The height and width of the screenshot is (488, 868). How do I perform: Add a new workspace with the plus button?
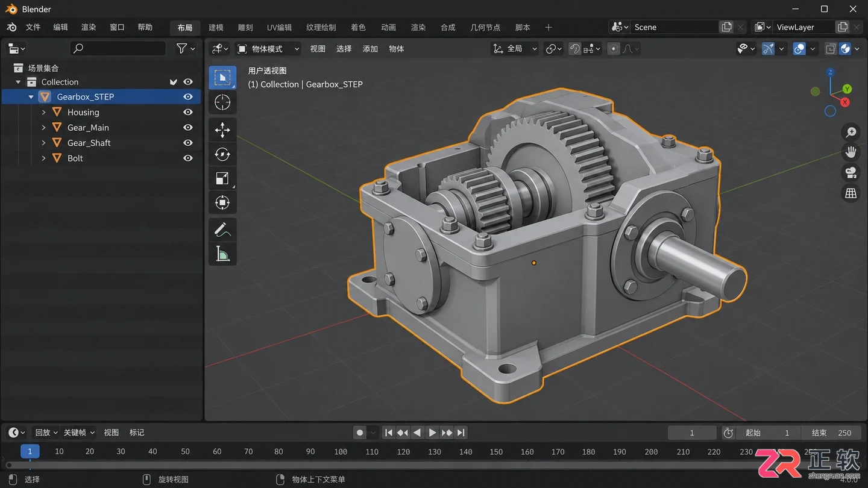(548, 27)
